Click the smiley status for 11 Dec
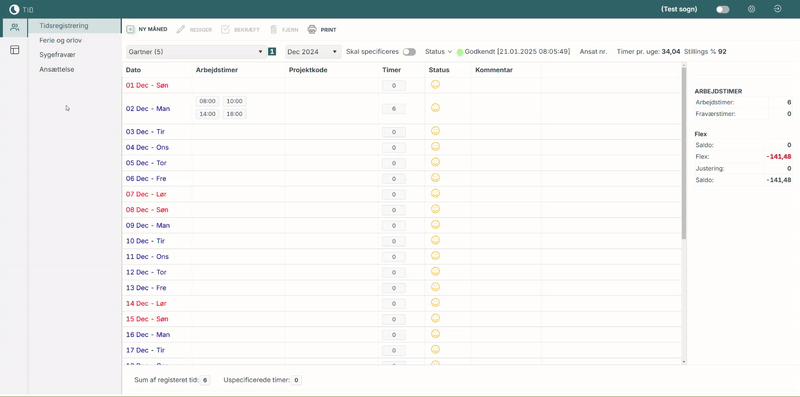This screenshot has width=800, height=397. 435,256
